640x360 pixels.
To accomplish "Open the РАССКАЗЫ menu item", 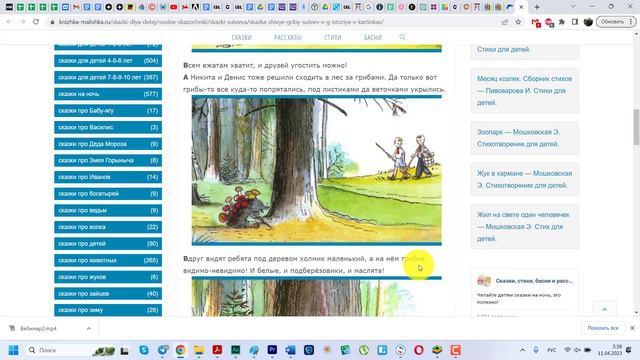I will tap(288, 38).
